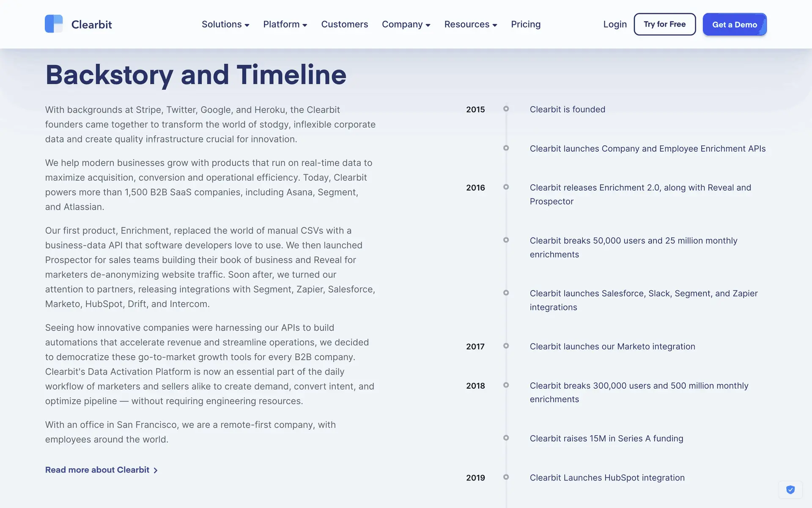Screen dimensions: 812x508
Task: Expand the Solutions dropdown menu
Action: point(225,25)
